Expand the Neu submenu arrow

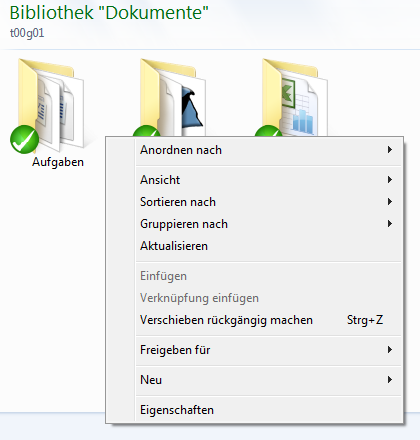pos(389,380)
